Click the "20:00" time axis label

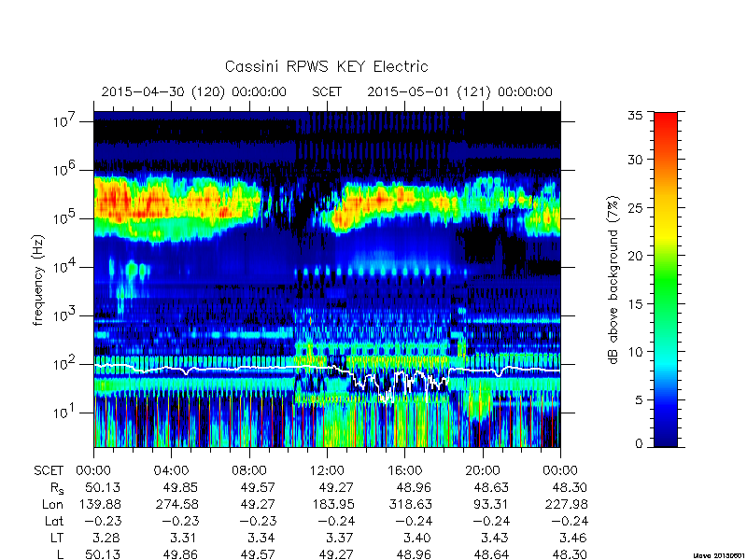483,470
